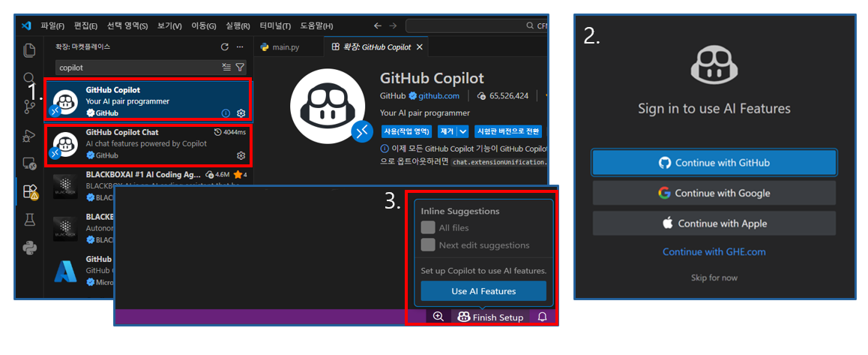Expand the 제거 uninstall dropdown arrow

[463, 131]
